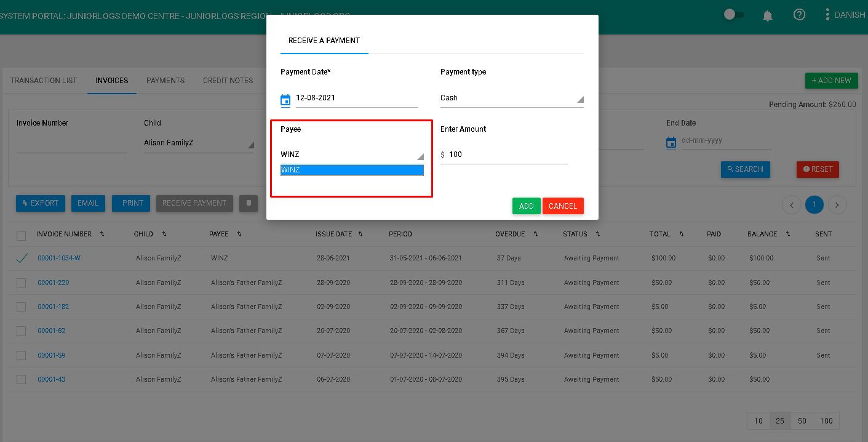
Task: Open the notifications bell icon
Action: (768, 15)
